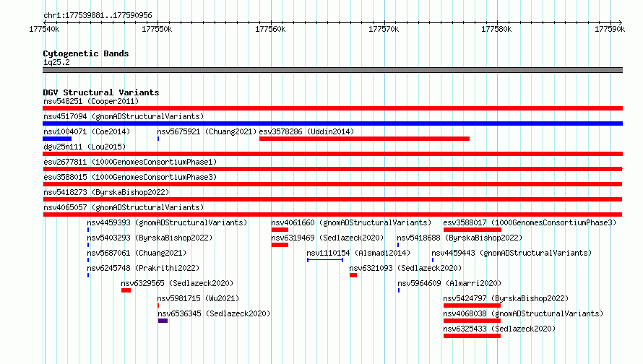Open nsv5424797 (ByrskaBishop2022) label
This screenshot has width=643, height=364.
pos(506,298)
